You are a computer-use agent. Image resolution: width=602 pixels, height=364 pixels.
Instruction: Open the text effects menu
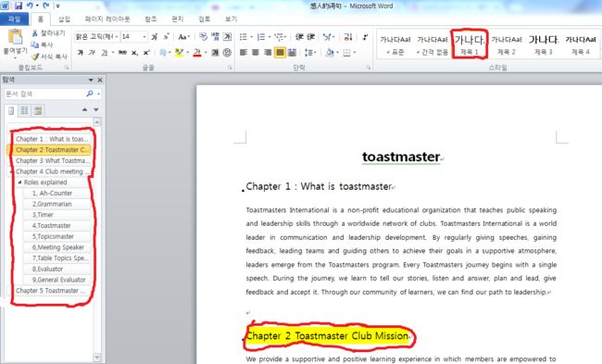[x=164, y=53]
